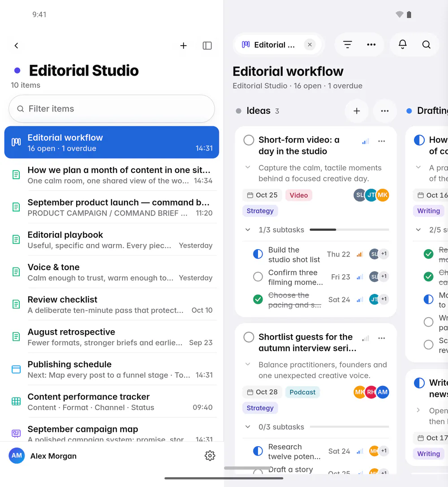
Task: Open August retrospective document
Action: click(x=112, y=336)
